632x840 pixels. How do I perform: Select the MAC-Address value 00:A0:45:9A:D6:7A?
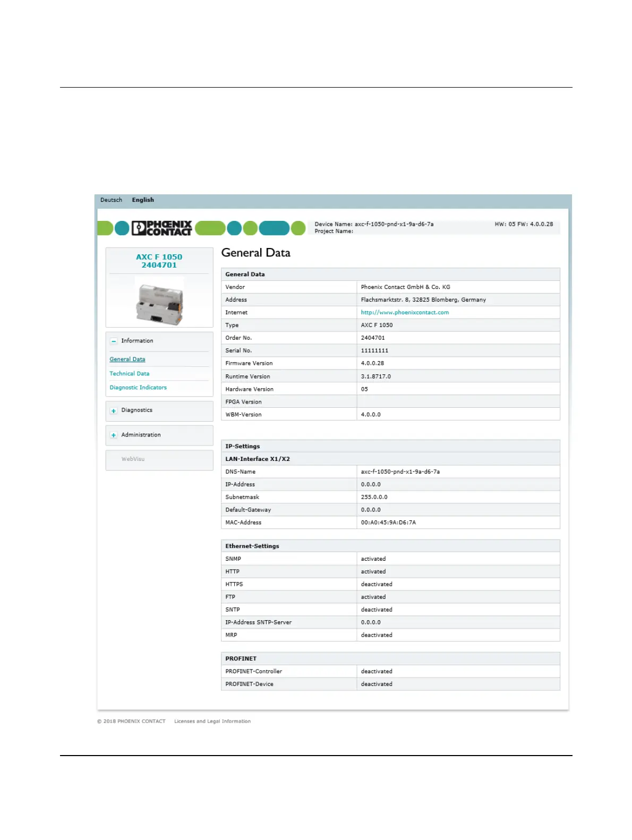pos(388,523)
